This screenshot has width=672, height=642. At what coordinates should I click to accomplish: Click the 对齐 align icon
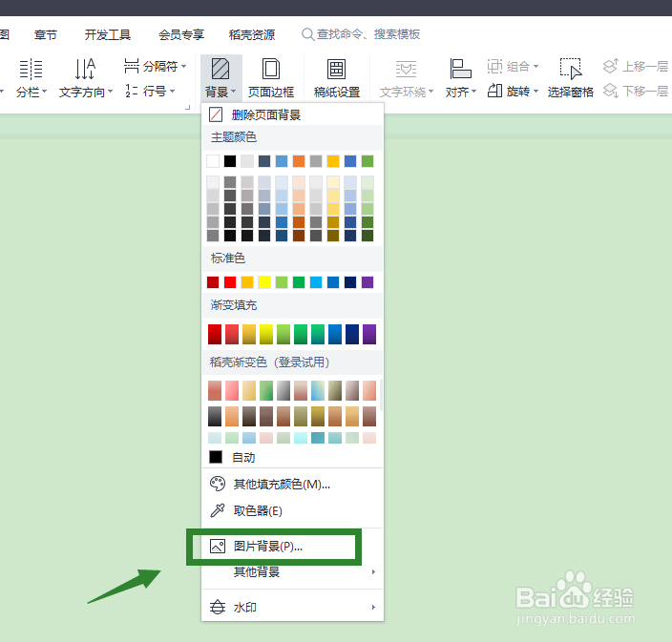[x=460, y=69]
